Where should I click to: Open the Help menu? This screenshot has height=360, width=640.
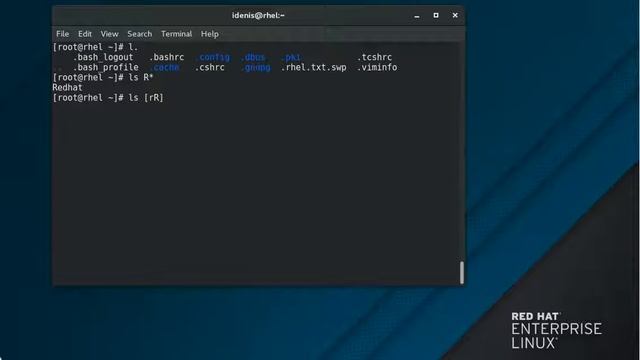[x=209, y=34]
